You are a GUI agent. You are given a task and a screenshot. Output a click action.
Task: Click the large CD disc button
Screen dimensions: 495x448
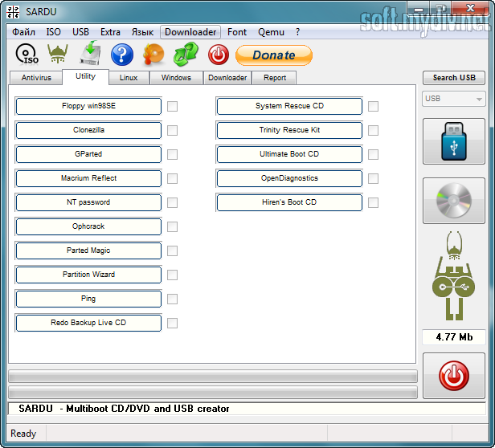tap(454, 201)
